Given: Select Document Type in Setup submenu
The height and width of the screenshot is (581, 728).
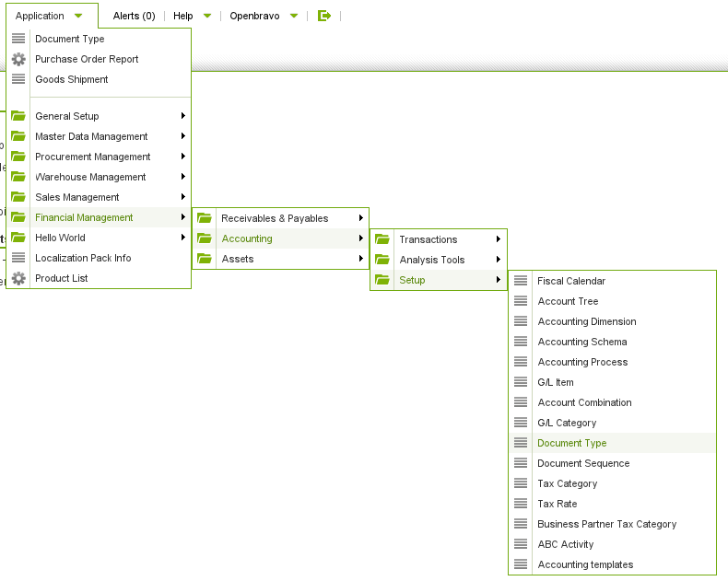Looking at the screenshot, I should point(571,443).
